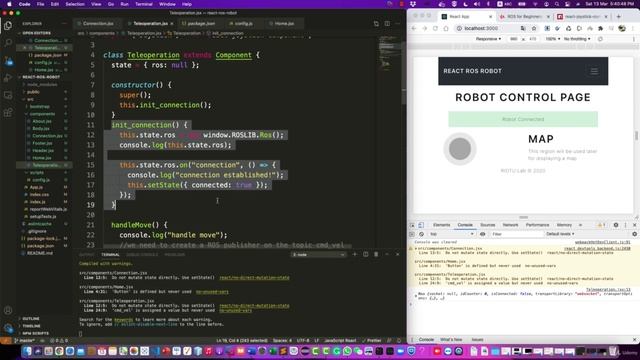This screenshot has width=640, height=360.
Task: Show more DevTools tabs chevron
Action: (x=580, y=225)
